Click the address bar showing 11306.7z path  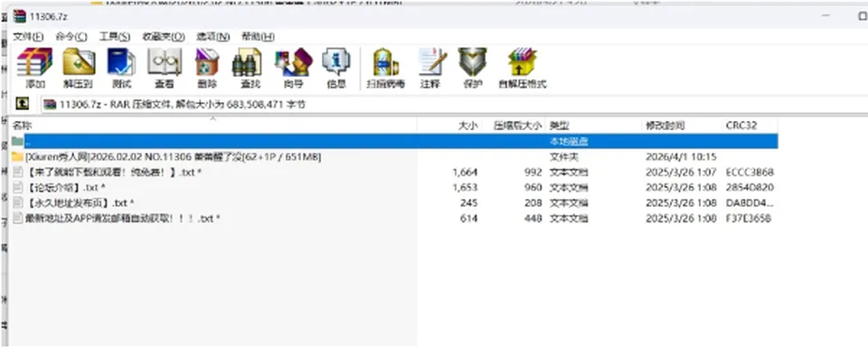coord(454,104)
